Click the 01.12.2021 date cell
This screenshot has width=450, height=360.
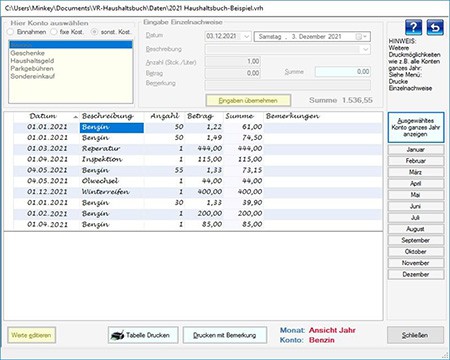47,192
